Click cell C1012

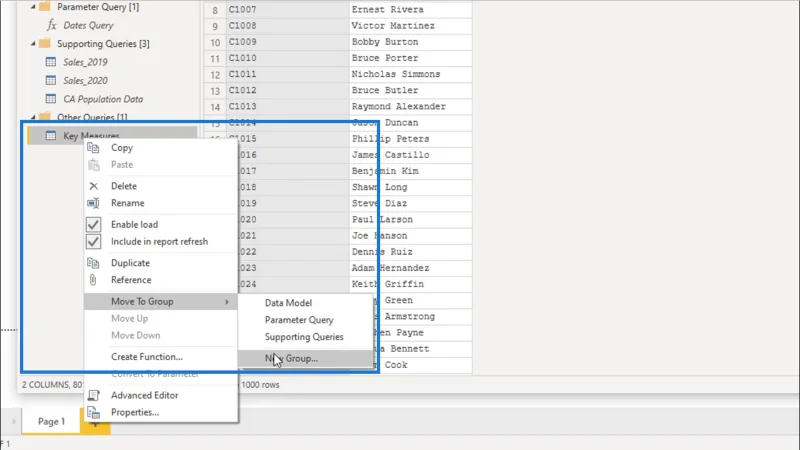click(287, 90)
